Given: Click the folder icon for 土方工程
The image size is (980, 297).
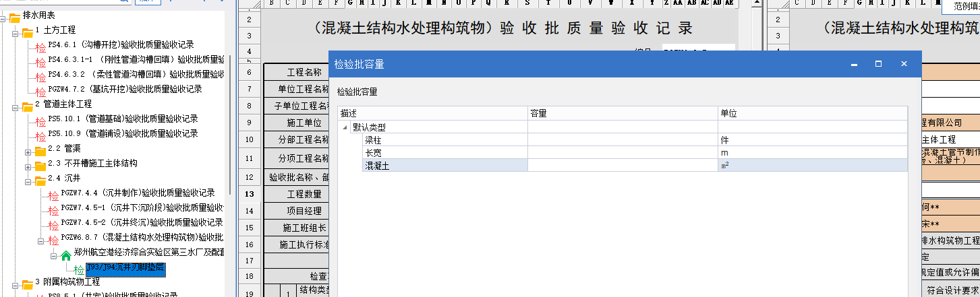Looking at the screenshot, I should pos(28,31).
